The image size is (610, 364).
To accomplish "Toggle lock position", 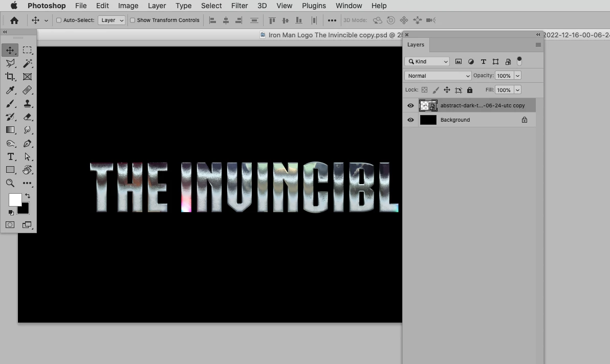I will coord(447,90).
